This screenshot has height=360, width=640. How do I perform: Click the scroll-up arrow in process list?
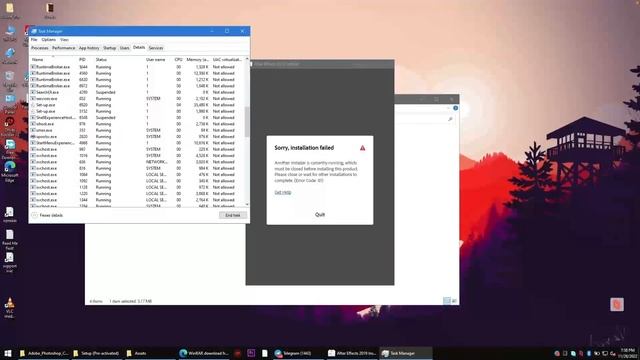[x=247, y=59]
